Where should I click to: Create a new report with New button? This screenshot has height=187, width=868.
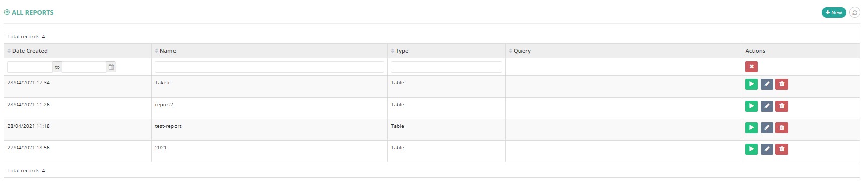834,13
